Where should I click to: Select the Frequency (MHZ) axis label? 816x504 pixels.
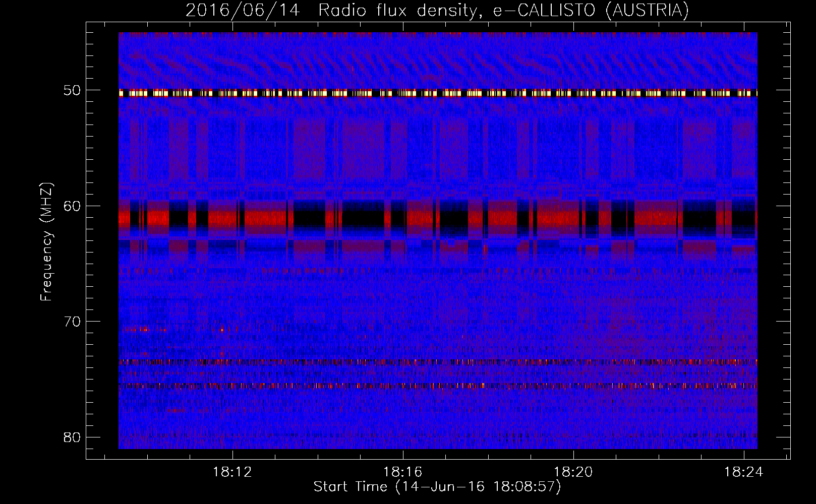[46, 242]
